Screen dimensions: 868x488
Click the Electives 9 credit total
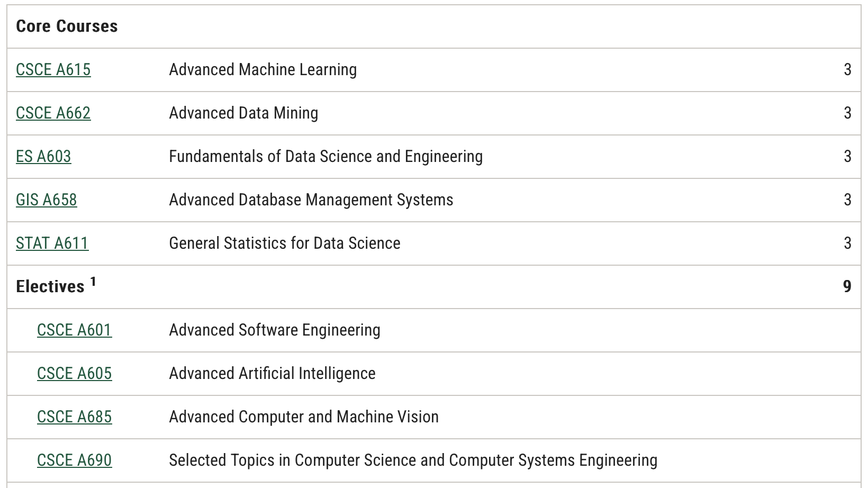click(x=847, y=287)
